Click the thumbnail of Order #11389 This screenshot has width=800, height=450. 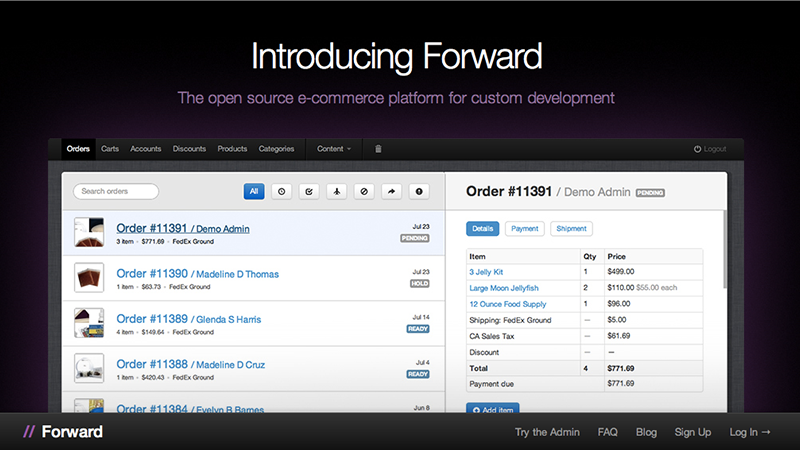89,323
